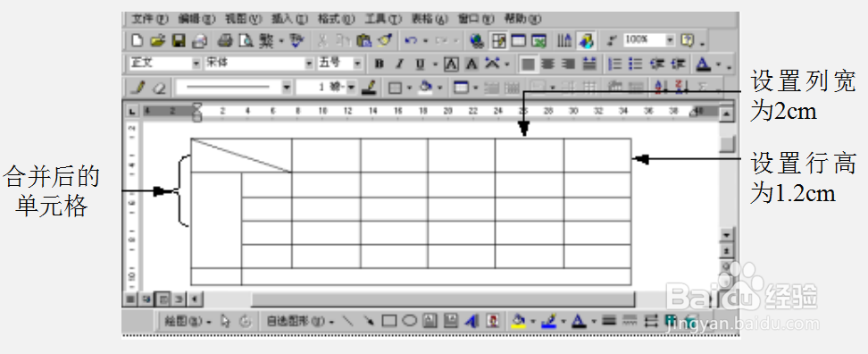Insert hyperlink with globe icon

pyautogui.click(x=477, y=40)
